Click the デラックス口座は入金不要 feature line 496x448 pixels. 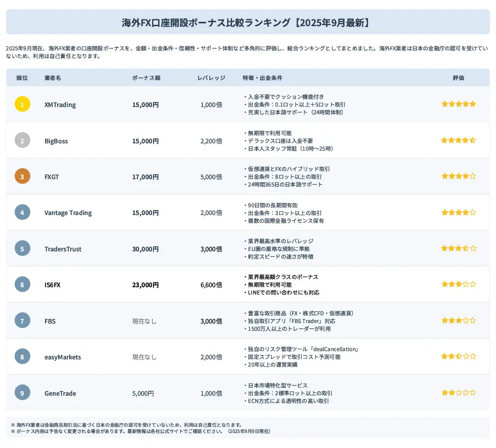click(x=279, y=141)
